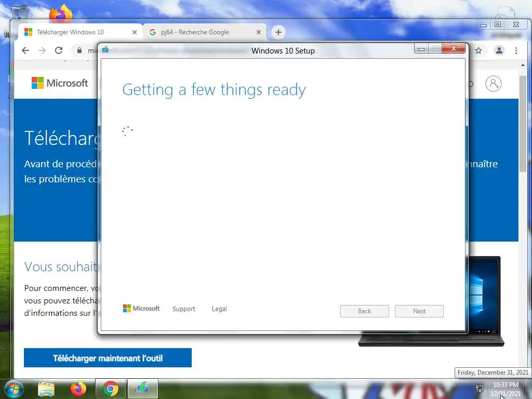
Task: Minimize the Chrome browser window
Action: pos(484,25)
